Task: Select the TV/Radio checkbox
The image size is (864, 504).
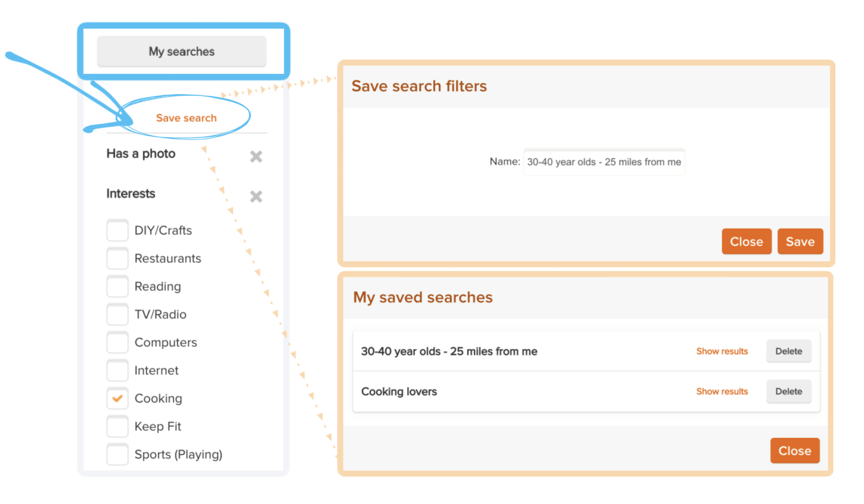Action: pyautogui.click(x=117, y=315)
